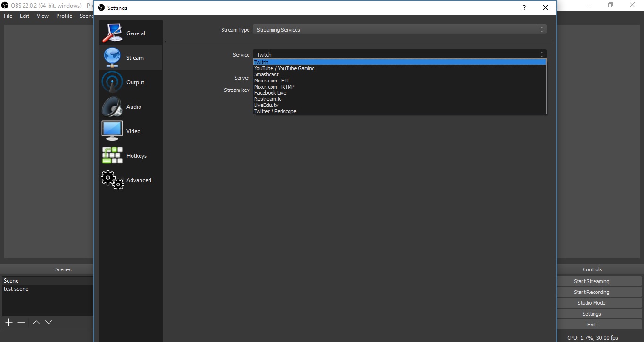Open the View menu
This screenshot has width=644, height=342.
point(42,16)
